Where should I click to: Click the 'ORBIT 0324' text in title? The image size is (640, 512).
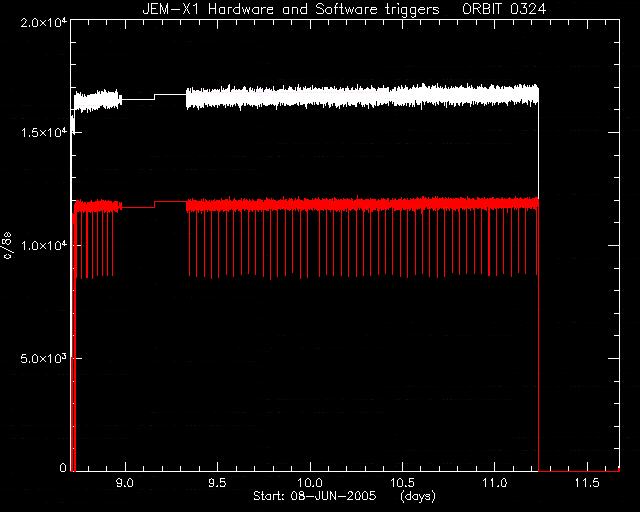[x=504, y=9]
